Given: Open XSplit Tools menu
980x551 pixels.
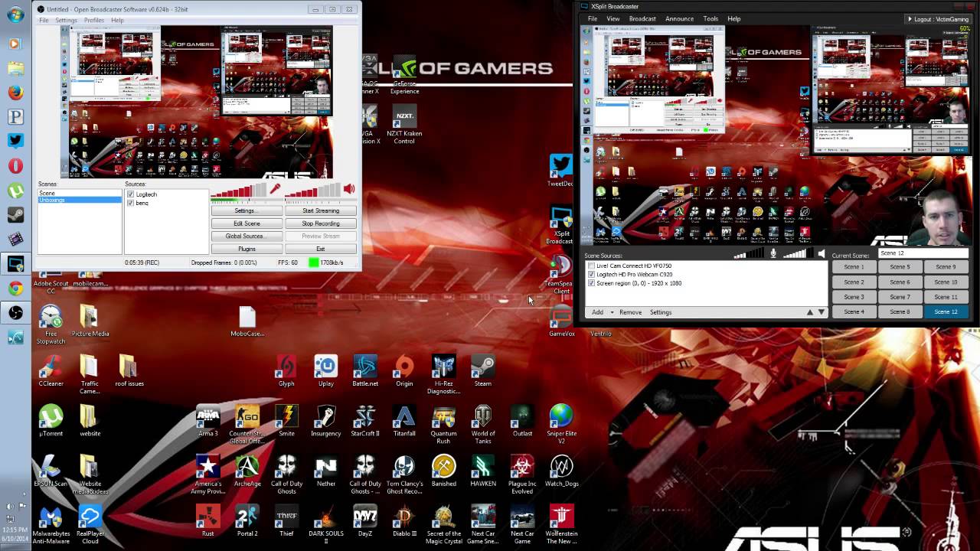Looking at the screenshot, I should point(710,18).
